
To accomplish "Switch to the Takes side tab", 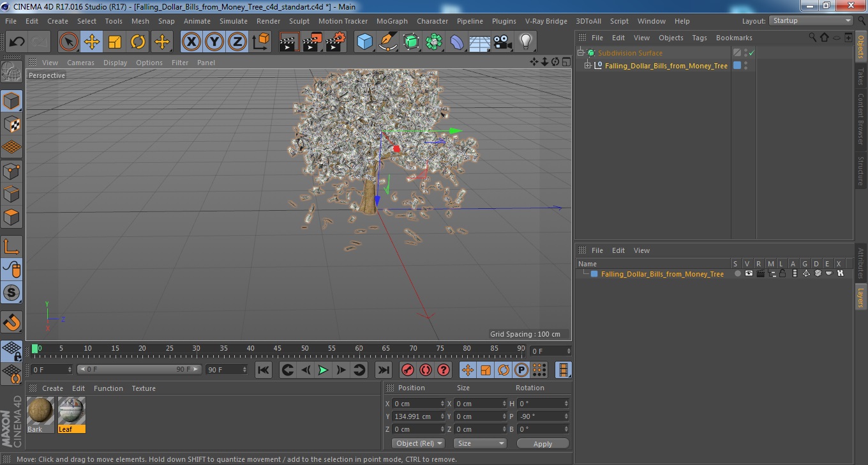I will click(x=861, y=77).
